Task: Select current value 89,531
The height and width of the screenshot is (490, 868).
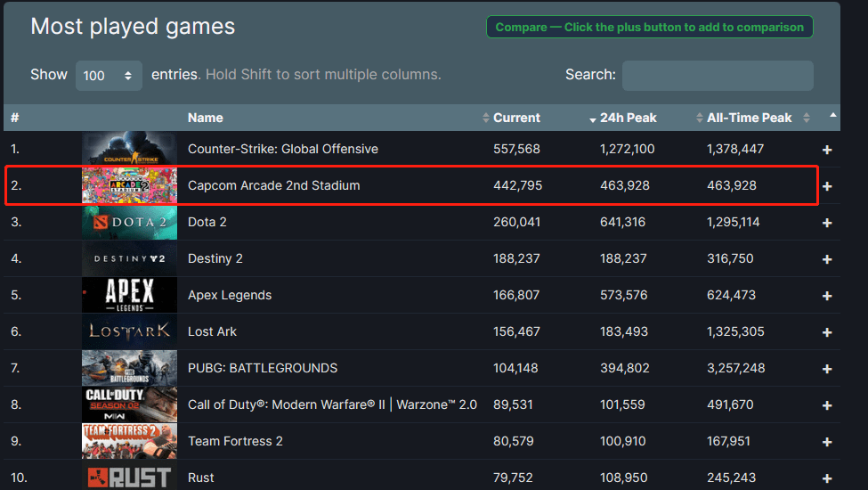Action: [x=513, y=404]
